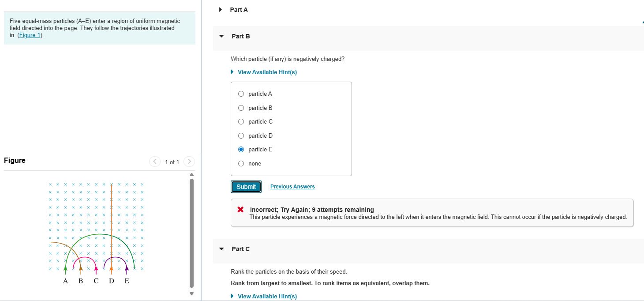Click the Part A disclosure triangle
Viewport: 644px width, 301px height.
click(x=220, y=9)
